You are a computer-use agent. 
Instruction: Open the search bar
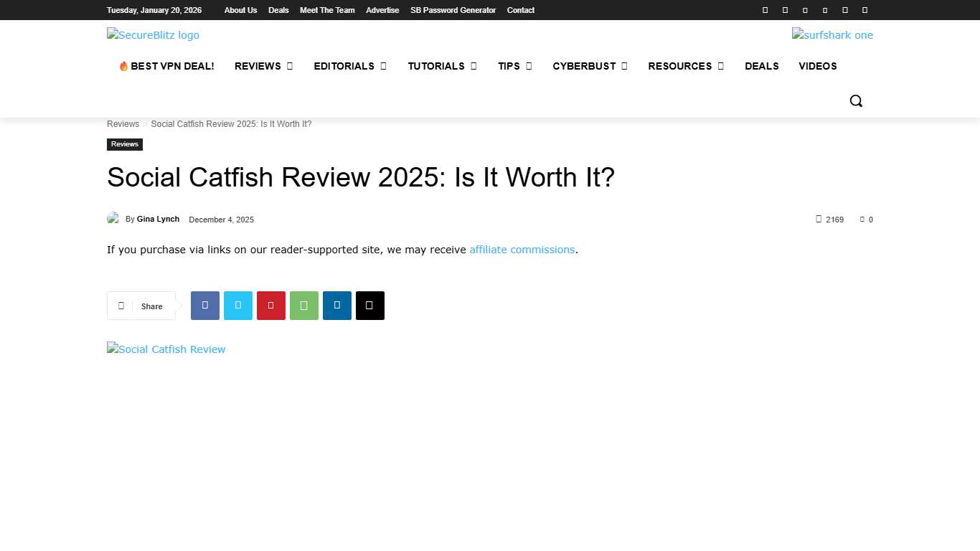click(856, 100)
